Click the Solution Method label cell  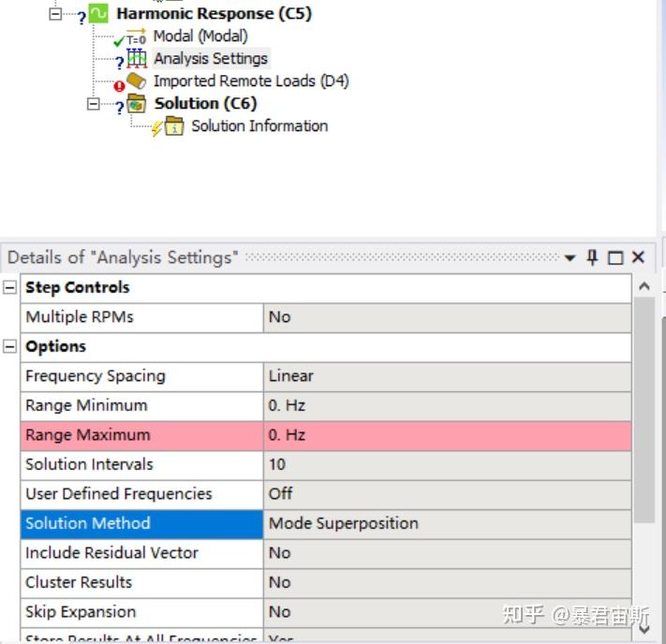(141, 524)
